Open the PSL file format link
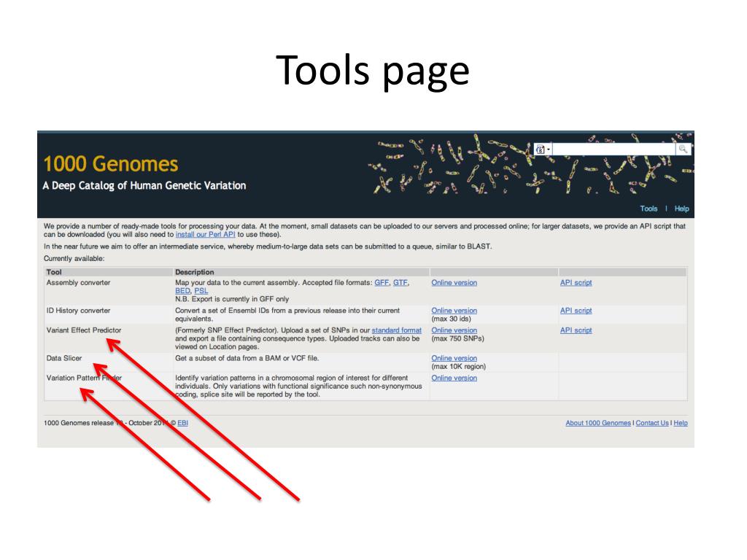747x560 pixels. click(x=201, y=290)
